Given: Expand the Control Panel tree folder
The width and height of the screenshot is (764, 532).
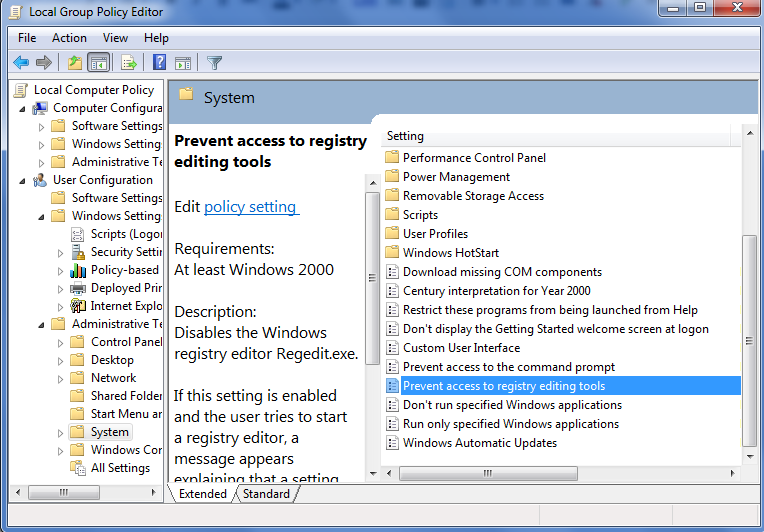Looking at the screenshot, I should [60, 343].
